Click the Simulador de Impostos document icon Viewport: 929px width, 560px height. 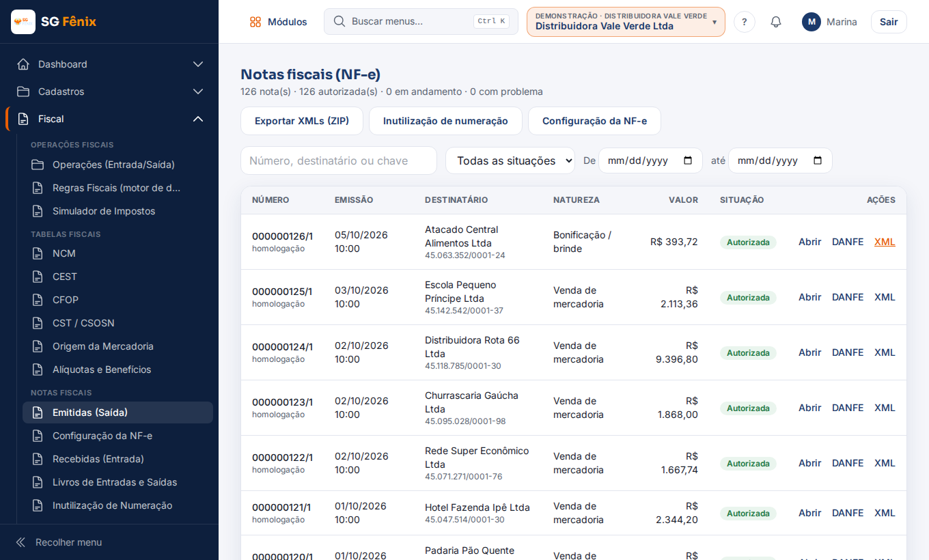[x=38, y=211]
